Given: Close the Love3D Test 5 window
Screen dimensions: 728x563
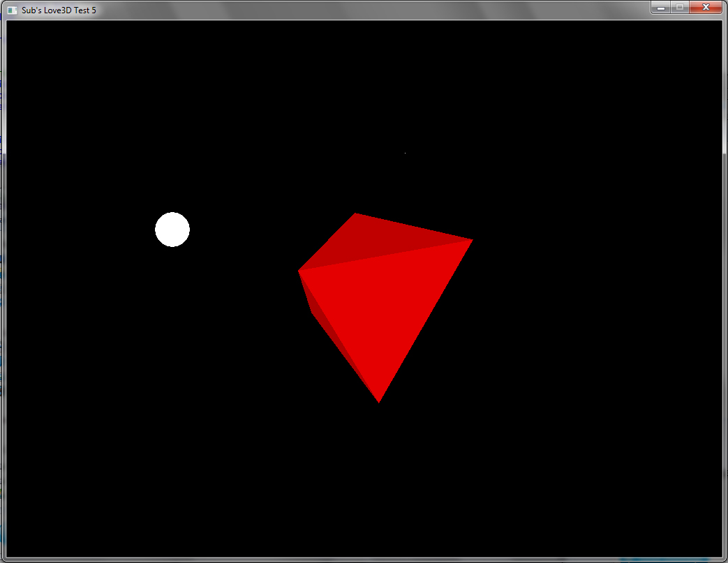Looking at the screenshot, I should point(706,7).
